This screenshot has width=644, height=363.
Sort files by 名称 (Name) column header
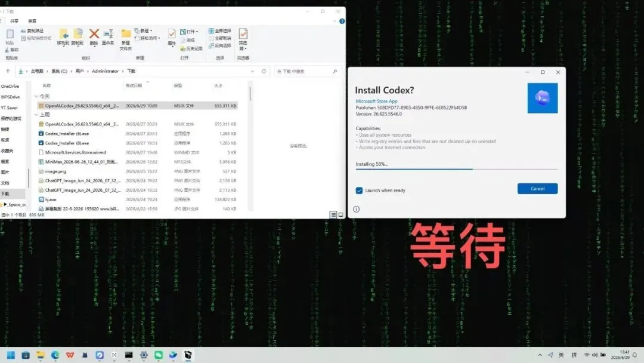tap(47, 85)
